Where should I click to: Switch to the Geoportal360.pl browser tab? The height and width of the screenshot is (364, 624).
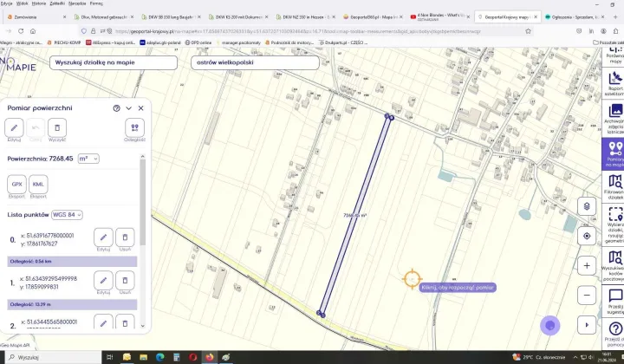(x=373, y=16)
